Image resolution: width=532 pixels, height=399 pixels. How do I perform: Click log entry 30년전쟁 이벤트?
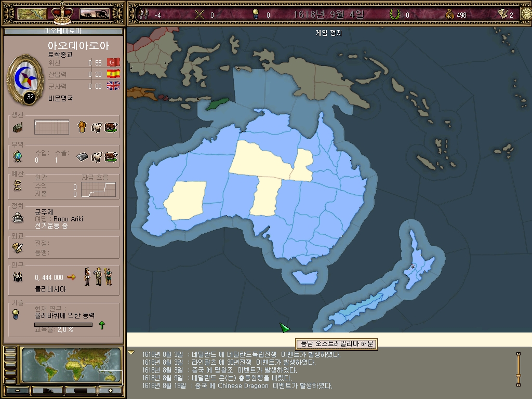(x=229, y=362)
